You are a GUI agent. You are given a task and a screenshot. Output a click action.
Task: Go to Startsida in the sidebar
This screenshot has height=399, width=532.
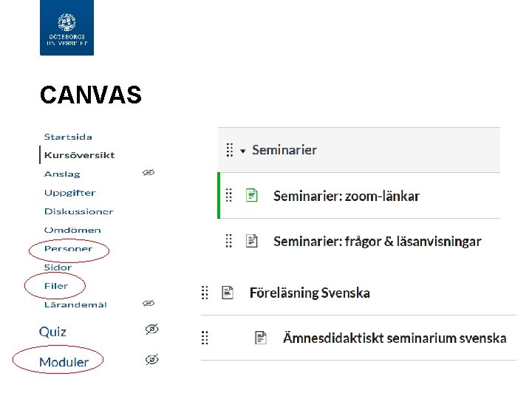(x=68, y=137)
